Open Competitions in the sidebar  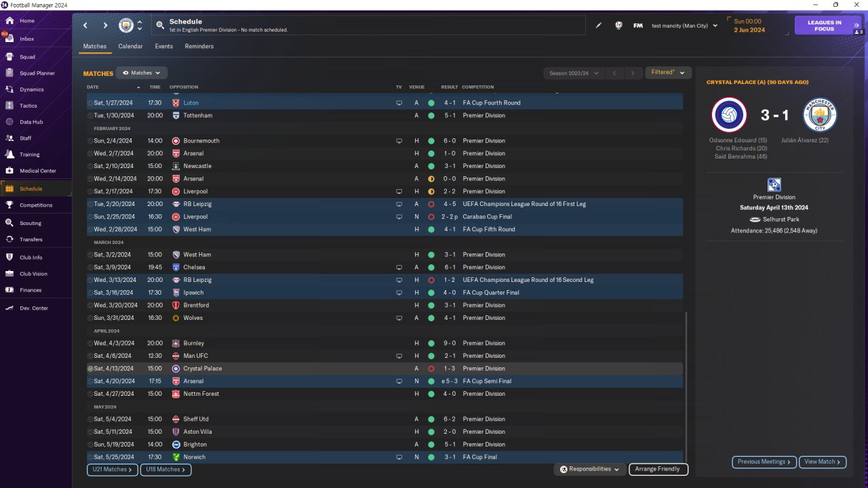[35, 205]
